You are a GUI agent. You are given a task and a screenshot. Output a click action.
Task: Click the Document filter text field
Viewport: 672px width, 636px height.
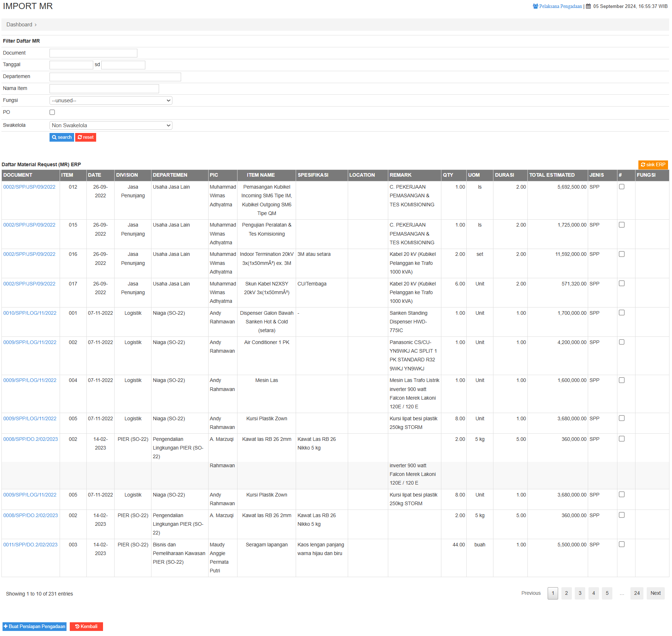93,53
